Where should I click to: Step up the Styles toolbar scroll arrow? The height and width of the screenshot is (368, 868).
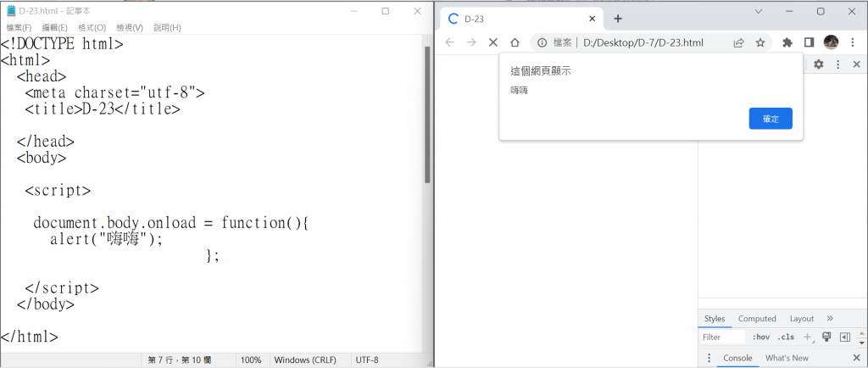point(861,334)
